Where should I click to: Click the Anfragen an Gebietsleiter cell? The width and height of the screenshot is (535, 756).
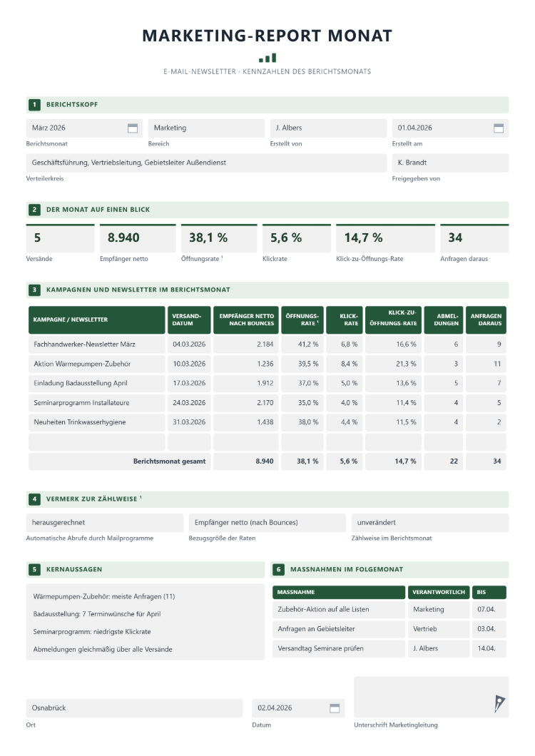[339, 629]
